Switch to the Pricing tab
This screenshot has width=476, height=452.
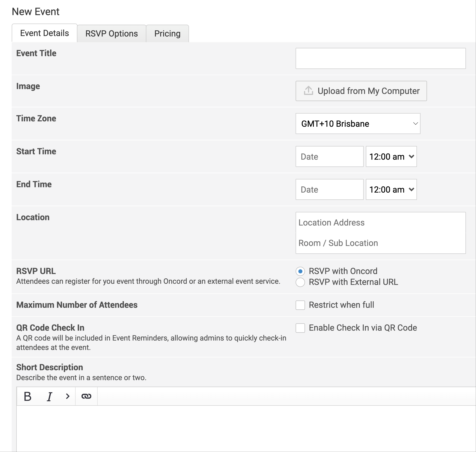[167, 34]
